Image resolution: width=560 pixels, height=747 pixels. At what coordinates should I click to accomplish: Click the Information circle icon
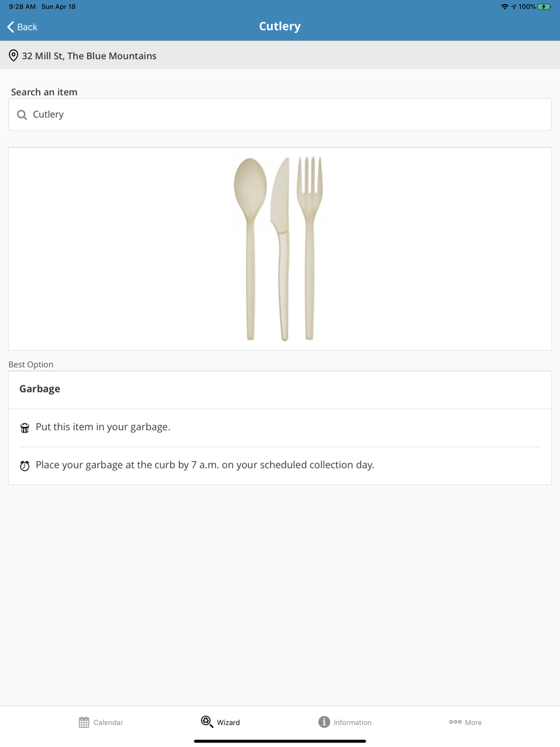[x=324, y=722]
